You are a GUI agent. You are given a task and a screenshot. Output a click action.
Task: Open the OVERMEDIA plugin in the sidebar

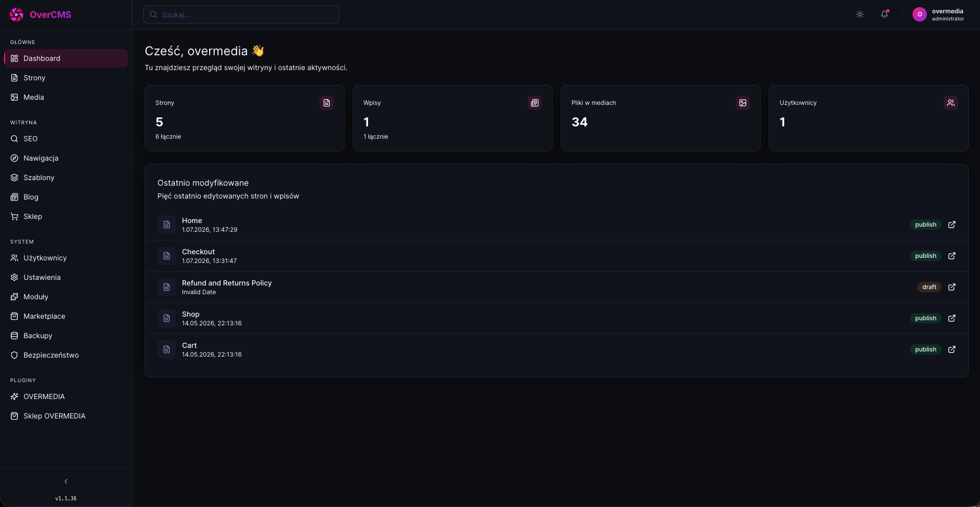[66, 396]
